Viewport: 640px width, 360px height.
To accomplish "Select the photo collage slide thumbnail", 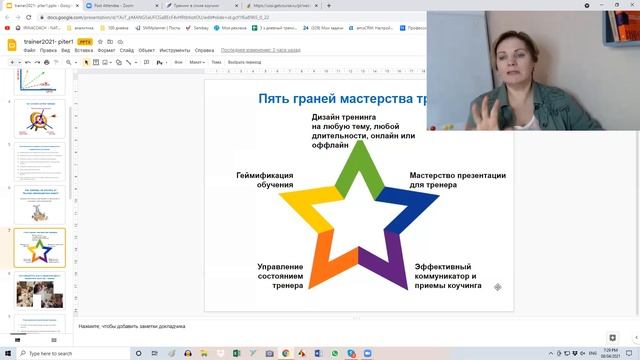I will tap(40, 291).
